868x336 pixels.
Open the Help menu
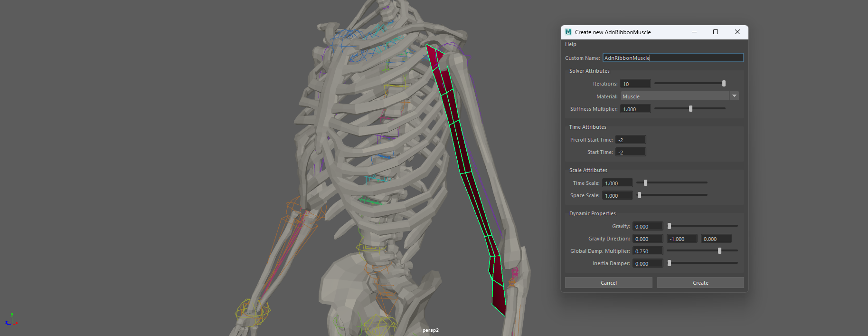coord(570,44)
